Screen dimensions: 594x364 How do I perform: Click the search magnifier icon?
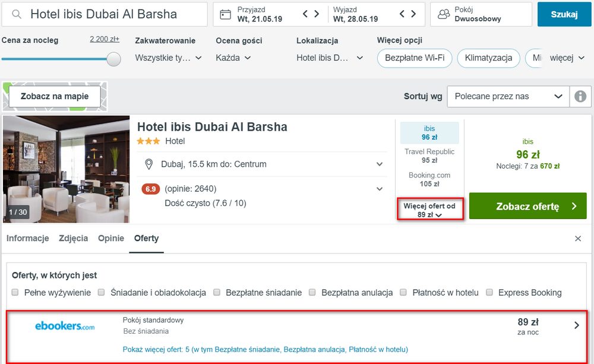[x=16, y=14]
